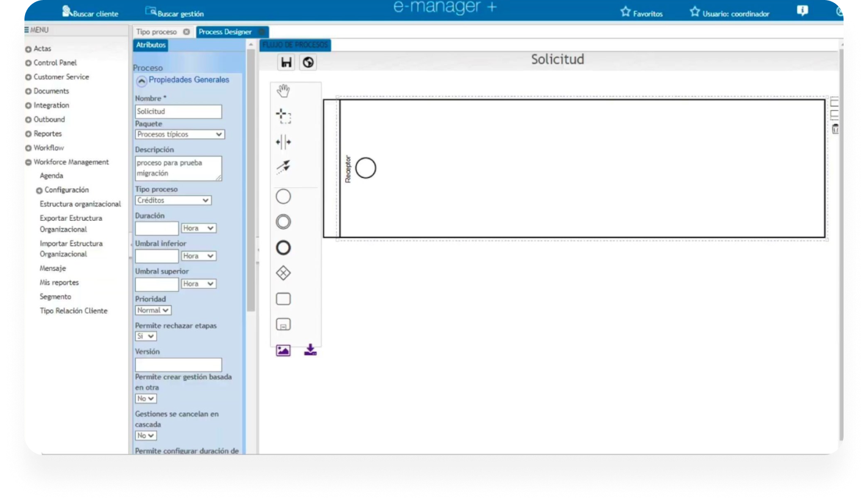Open the Paquete dropdown
The height and width of the screenshot is (504, 868).
pyautogui.click(x=180, y=135)
